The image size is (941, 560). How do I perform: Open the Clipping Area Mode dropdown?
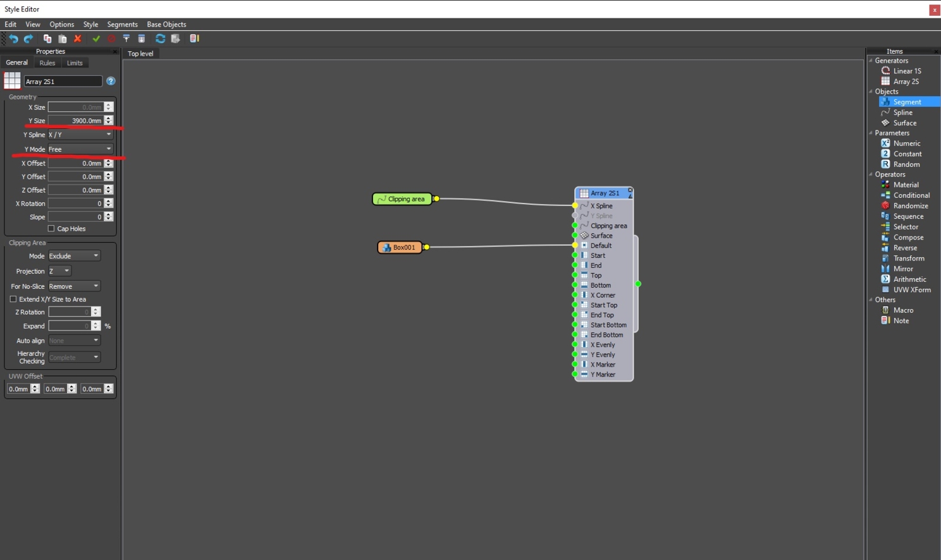74,256
